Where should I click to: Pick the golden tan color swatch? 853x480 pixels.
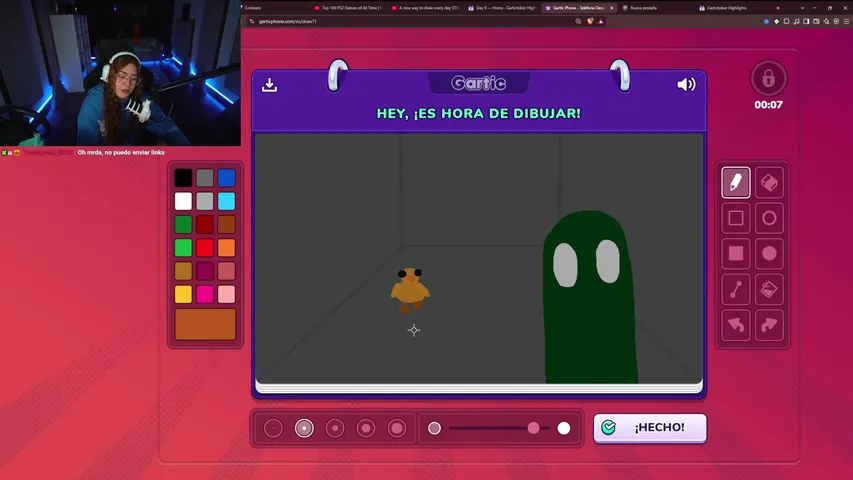coord(183,271)
